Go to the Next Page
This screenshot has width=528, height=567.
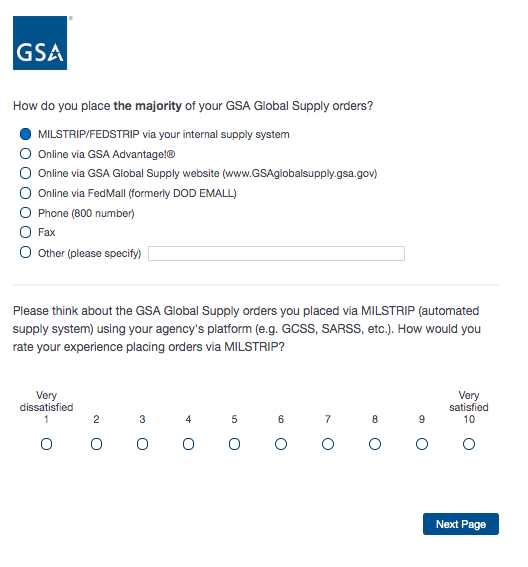point(461,524)
